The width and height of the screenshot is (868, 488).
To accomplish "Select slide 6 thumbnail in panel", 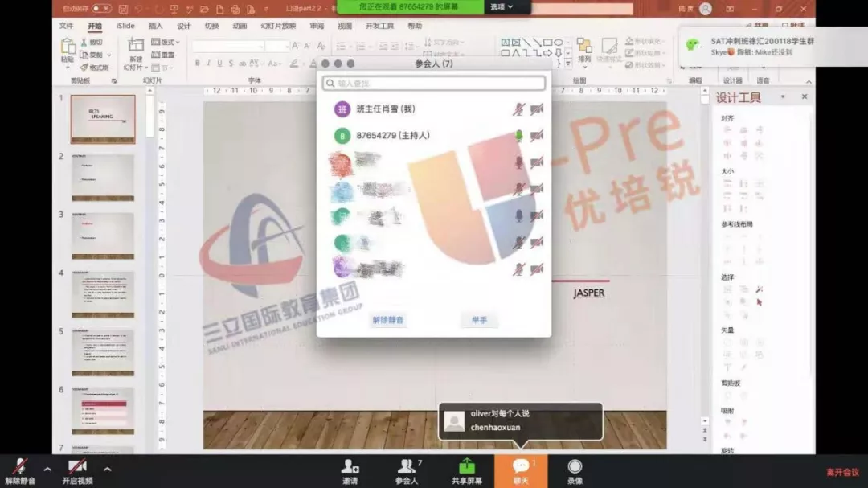I will pos(103,411).
